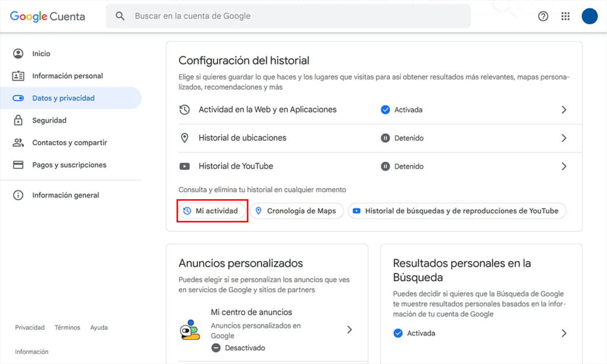Click the Mi centro de anuncios title

(x=251, y=312)
